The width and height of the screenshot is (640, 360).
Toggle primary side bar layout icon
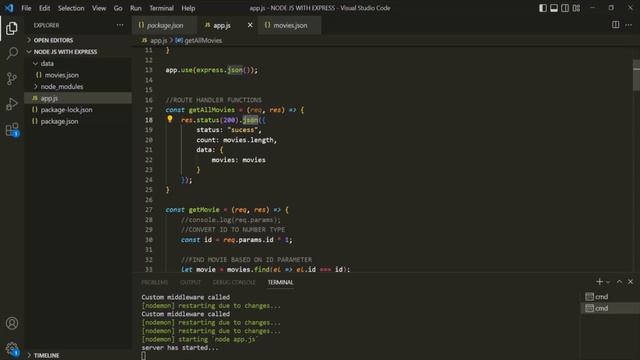(543, 8)
